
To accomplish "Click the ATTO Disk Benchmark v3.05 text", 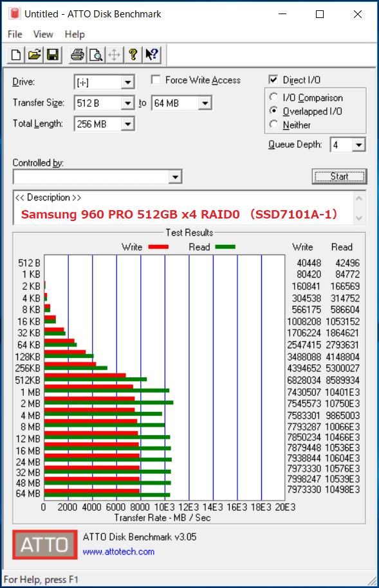I will (140, 537).
